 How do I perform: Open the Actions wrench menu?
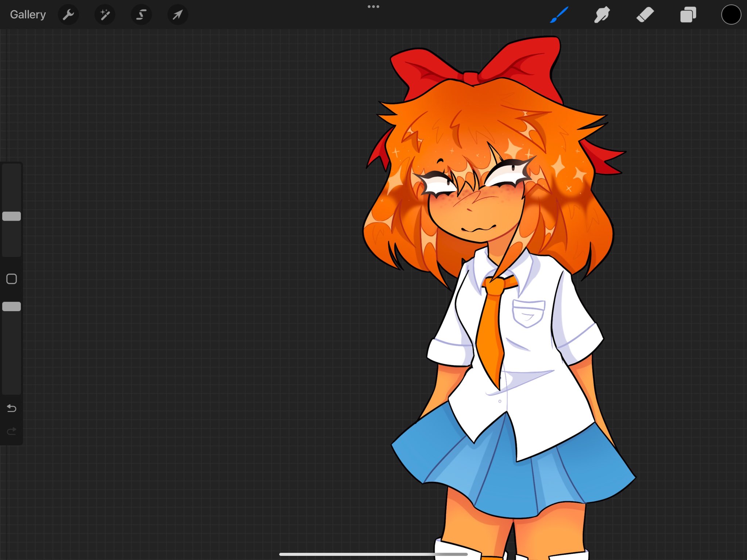(68, 15)
